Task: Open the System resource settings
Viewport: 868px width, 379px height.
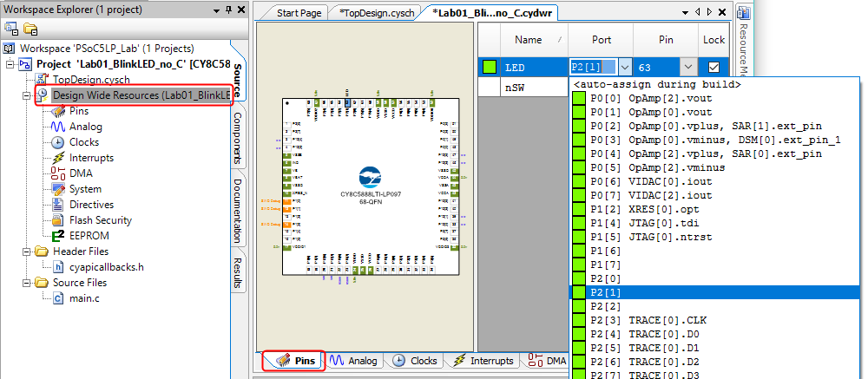Action: tap(85, 189)
